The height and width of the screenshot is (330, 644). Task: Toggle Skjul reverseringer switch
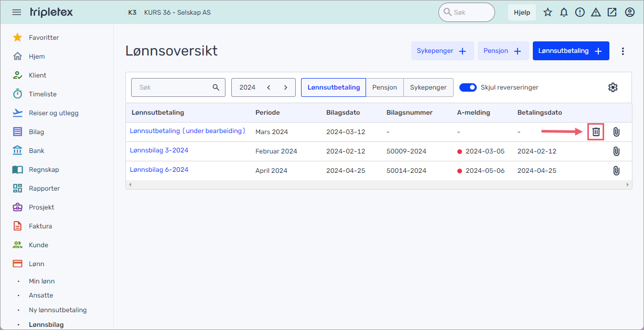click(468, 87)
